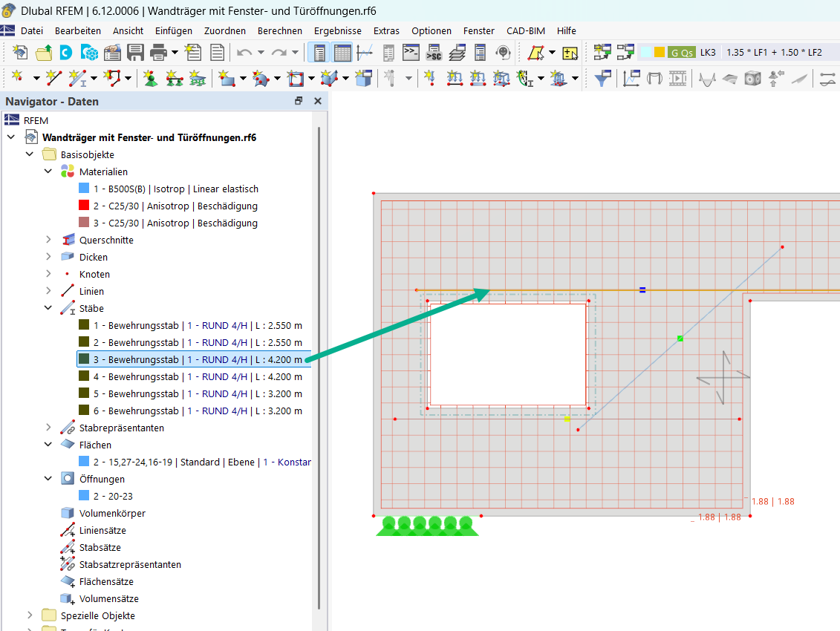
Task: Toggle the Navigator panel display button
Action: point(320,53)
